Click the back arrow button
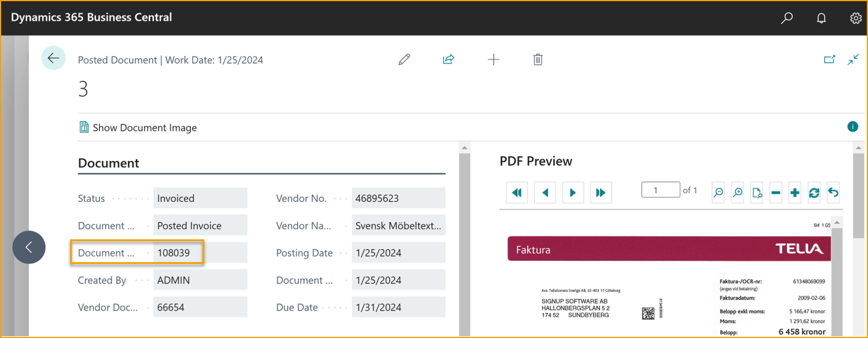The image size is (868, 338). point(53,58)
